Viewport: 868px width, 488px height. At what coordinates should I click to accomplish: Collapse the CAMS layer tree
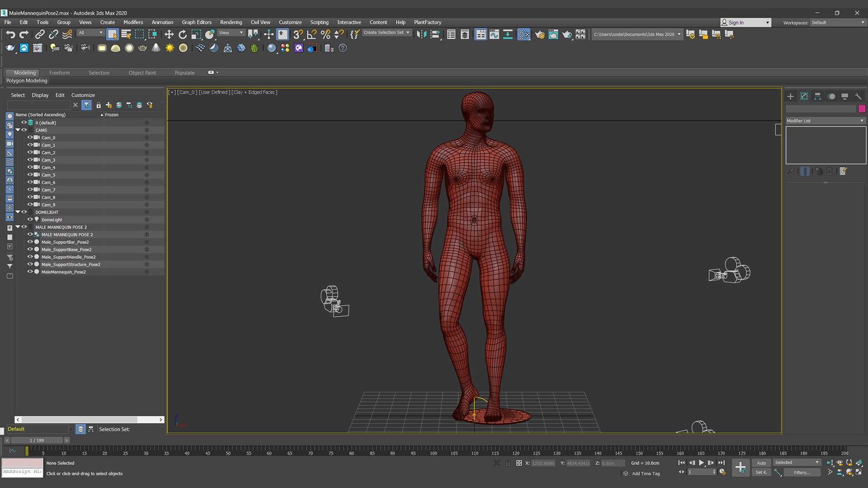(18, 130)
